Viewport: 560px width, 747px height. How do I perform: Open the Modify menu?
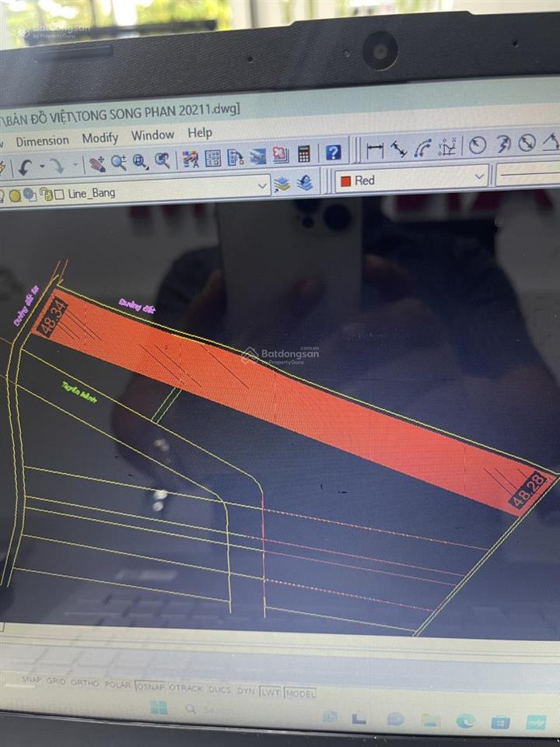click(100, 139)
